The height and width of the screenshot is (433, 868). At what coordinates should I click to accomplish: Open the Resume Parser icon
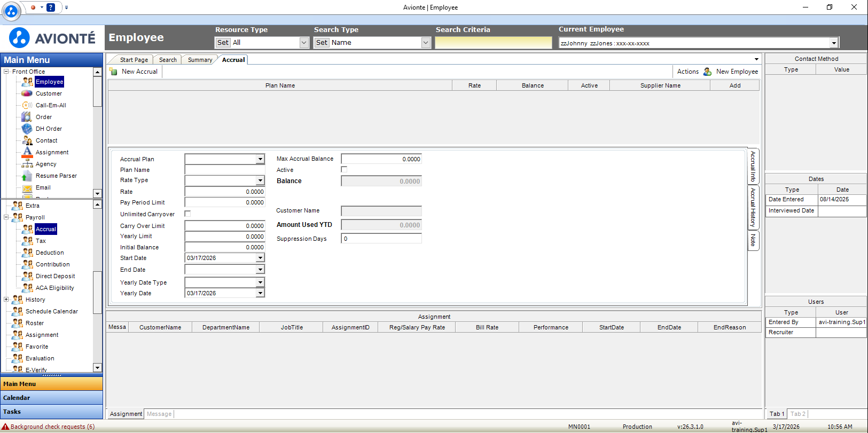[27, 176]
